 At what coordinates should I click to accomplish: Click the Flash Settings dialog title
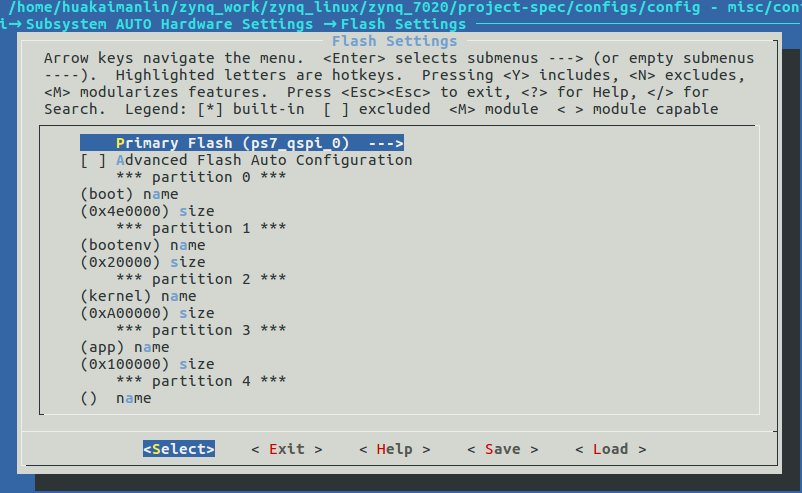click(x=395, y=41)
